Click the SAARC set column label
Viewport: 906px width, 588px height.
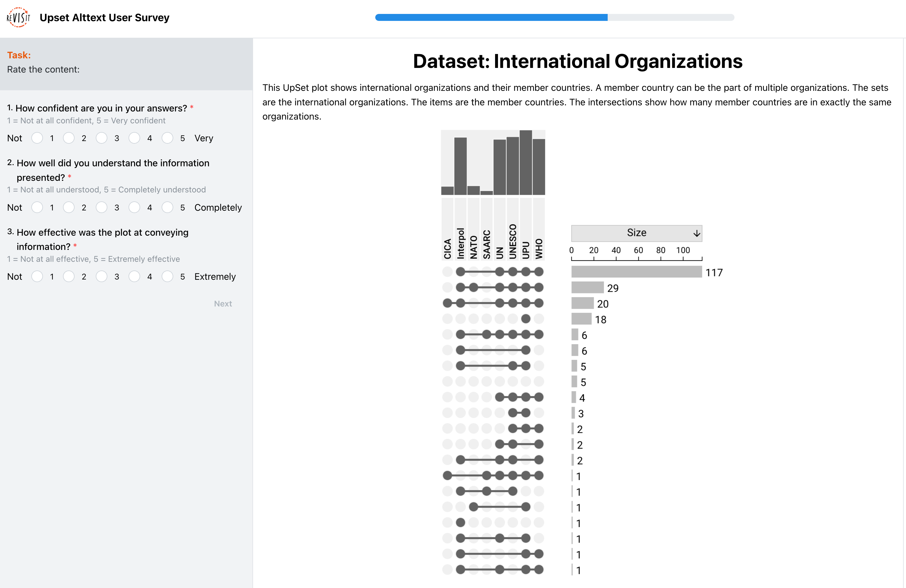[x=486, y=244]
